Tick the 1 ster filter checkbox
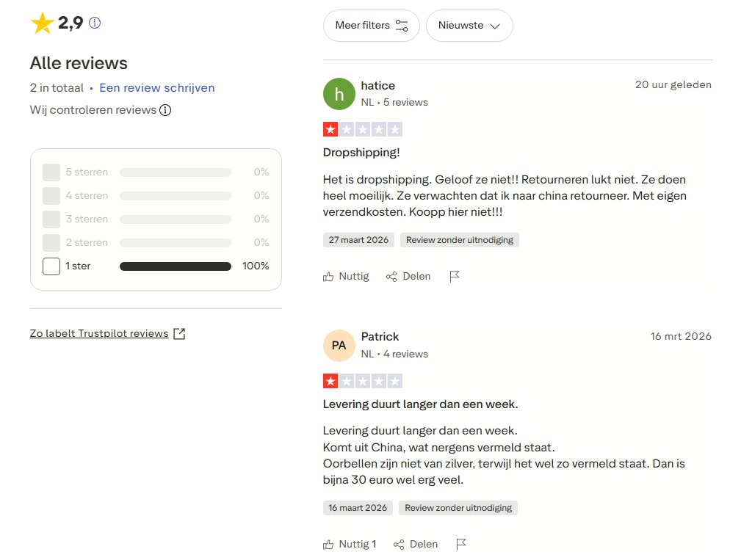The width and height of the screenshot is (741, 560). pyautogui.click(x=51, y=266)
